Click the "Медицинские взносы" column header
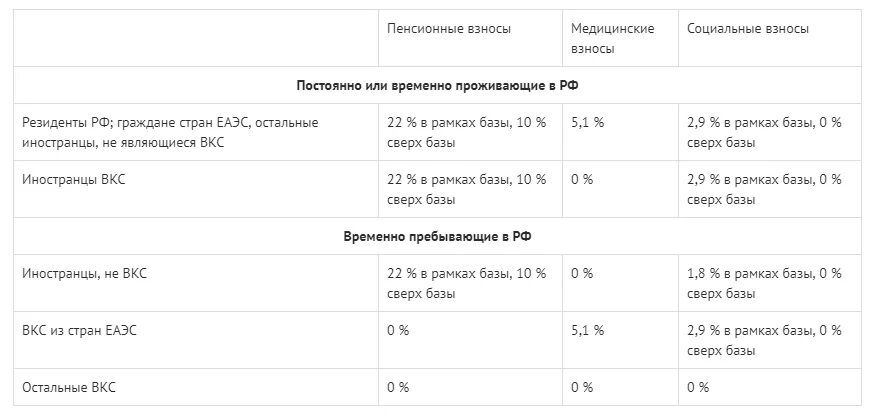 point(612,38)
